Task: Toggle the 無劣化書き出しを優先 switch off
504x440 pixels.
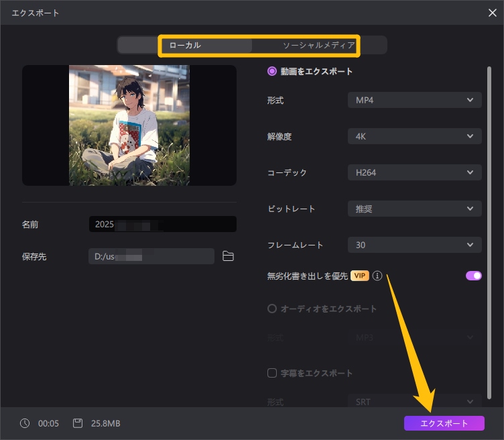Action: [x=473, y=276]
